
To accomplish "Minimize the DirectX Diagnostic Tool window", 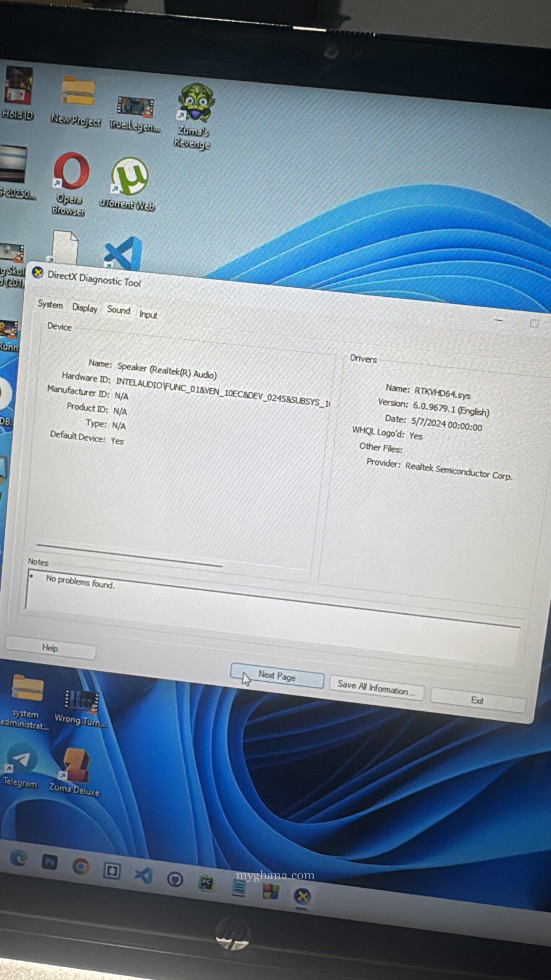I will (498, 320).
